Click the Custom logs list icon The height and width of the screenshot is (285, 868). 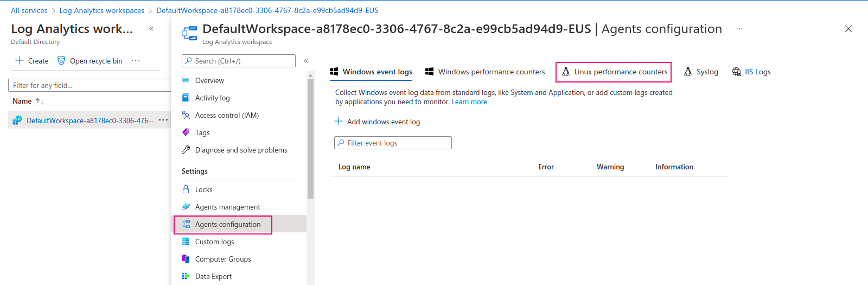click(186, 242)
